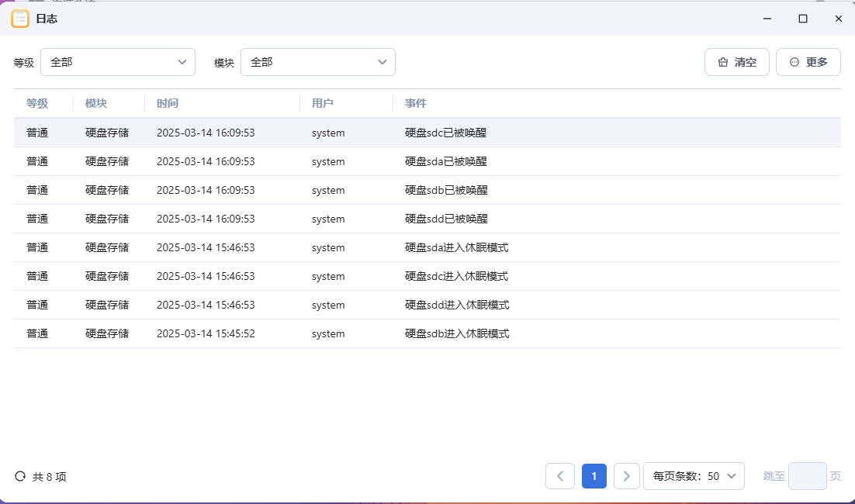Viewport: 855px width, 504px height.
Task: Select page number 1
Action: click(594, 476)
